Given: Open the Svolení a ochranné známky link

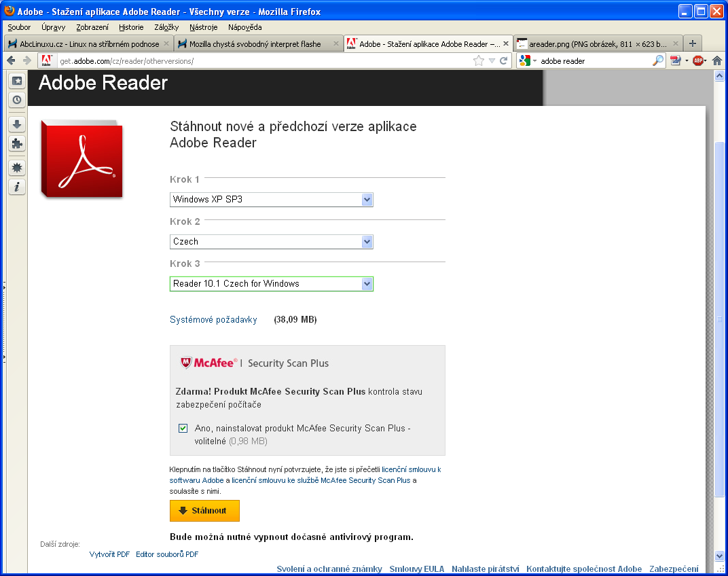Looking at the screenshot, I should [x=329, y=569].
